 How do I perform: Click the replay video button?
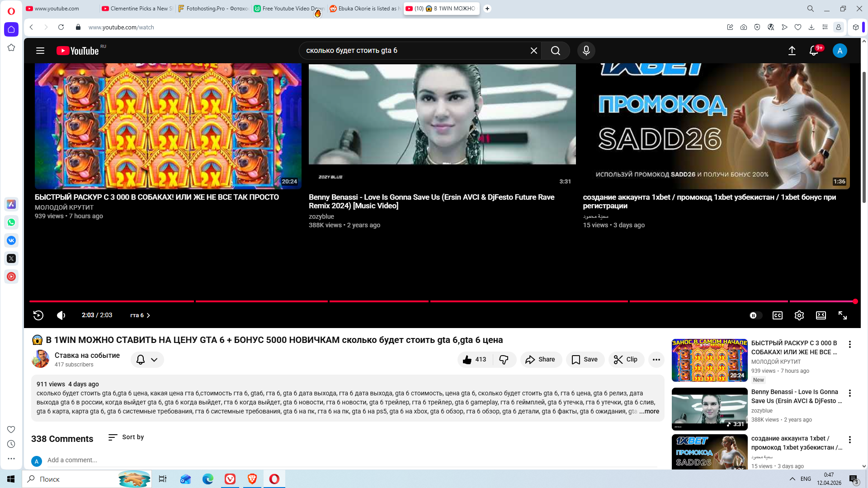tap(38, 315)
